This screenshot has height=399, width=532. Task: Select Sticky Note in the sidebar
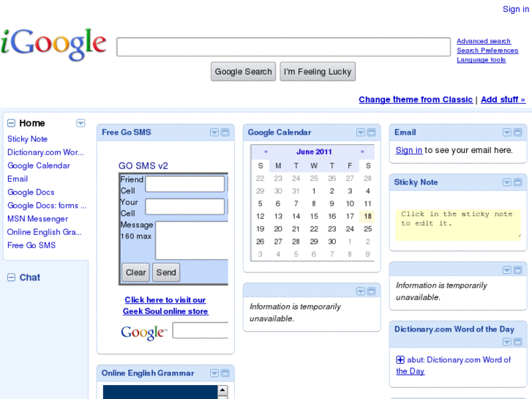28,139
